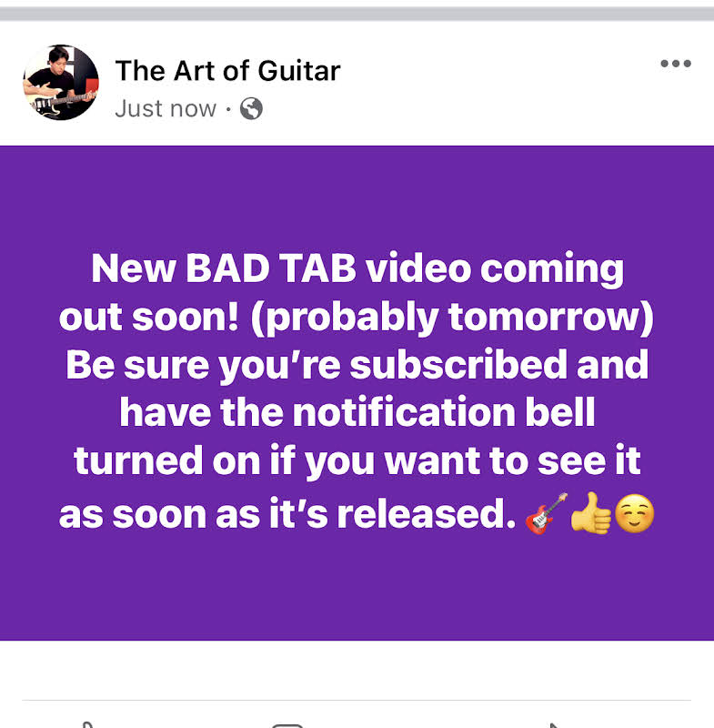Tap the thumbs-up emoji in the post
This screenshot has height=728, width=714.
[590, 513]
